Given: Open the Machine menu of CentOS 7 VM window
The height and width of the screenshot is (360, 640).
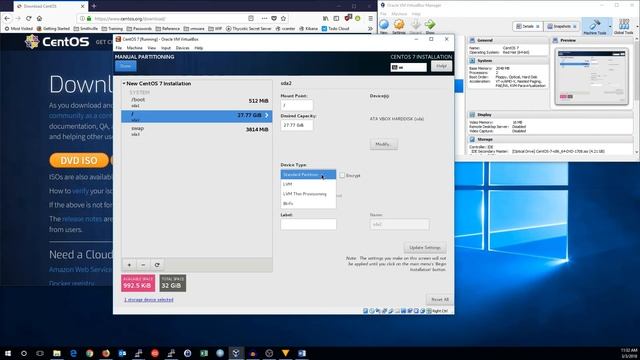Looking at the screenshot, I should (135, 48).
